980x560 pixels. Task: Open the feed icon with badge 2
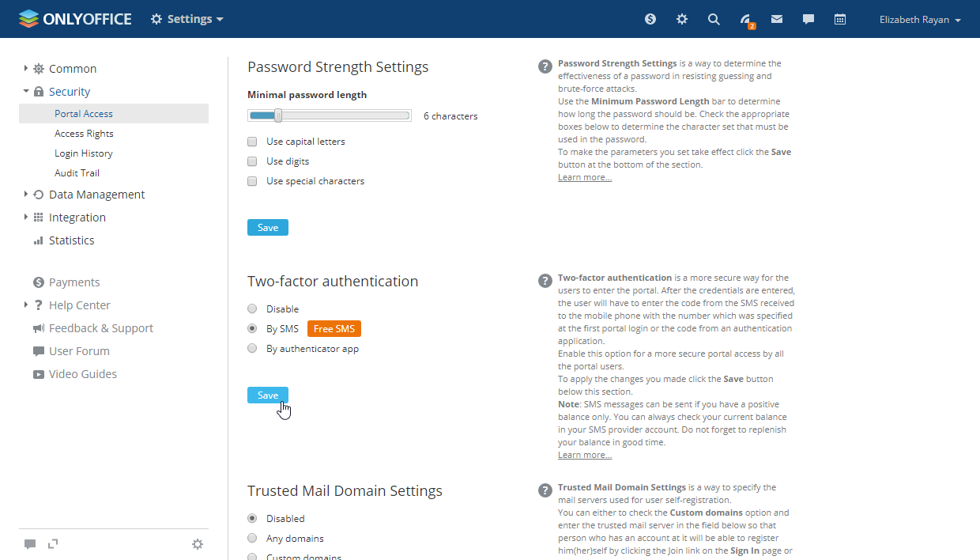[747, 21]
